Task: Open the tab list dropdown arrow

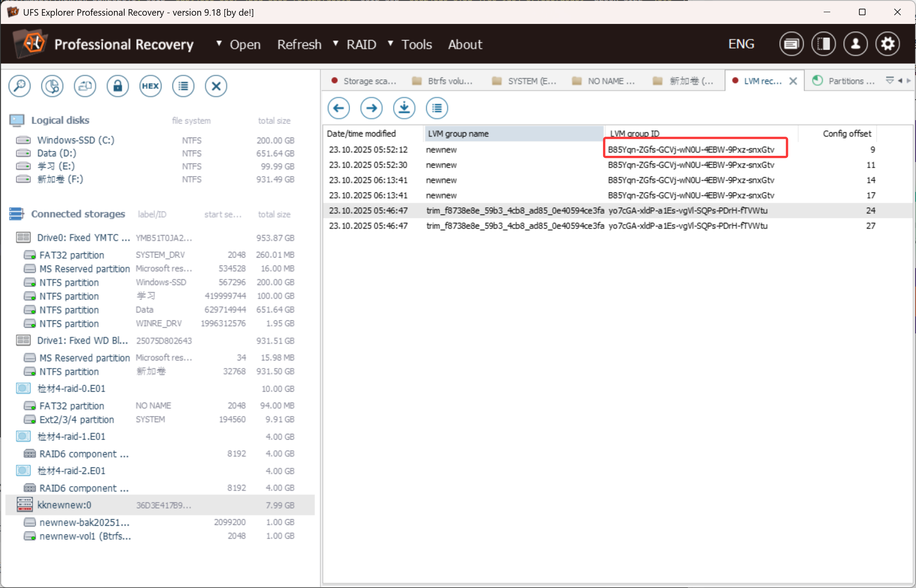Action: point(889,81)
